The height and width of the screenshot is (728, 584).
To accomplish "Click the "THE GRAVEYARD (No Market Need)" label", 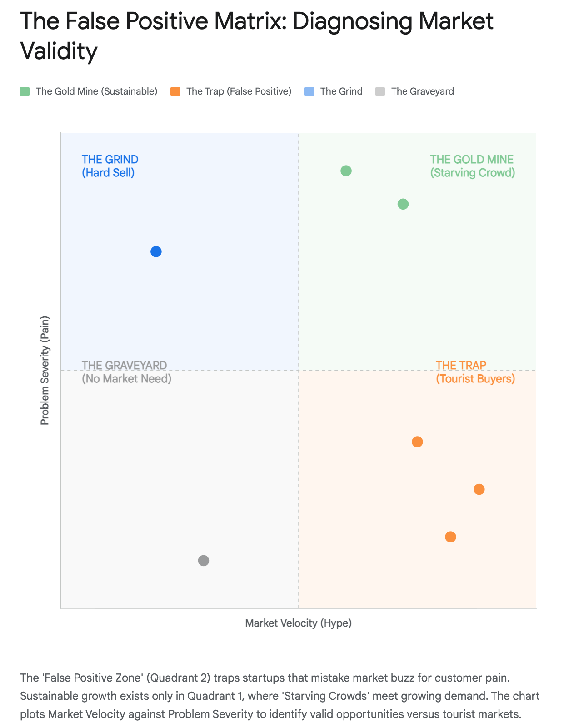I will pos(126,372).
